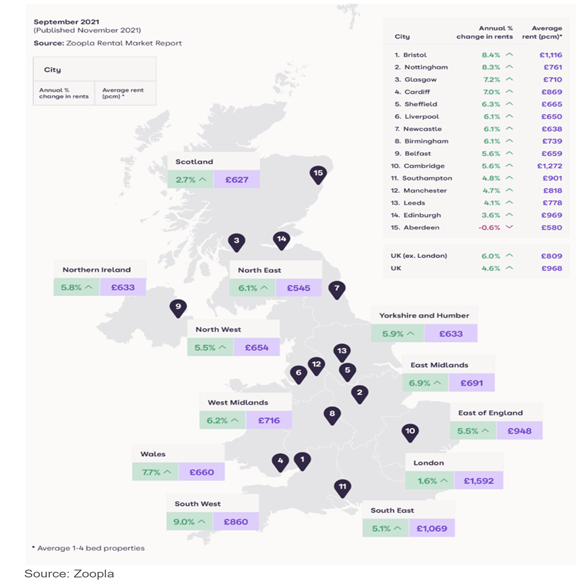This screenshot has height=584, width=576.
Task: Select map pin 13 marking Leeds
Action: [x=342, y=352]
